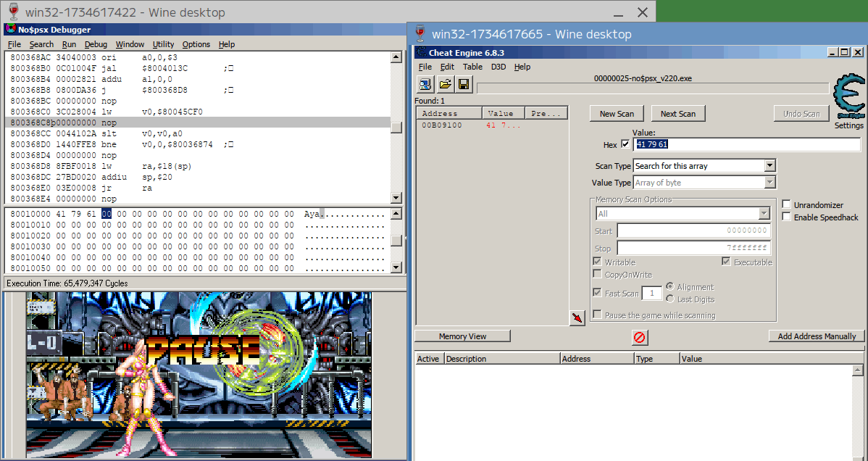868x461 pixels.
Task: Click the scan Value input field
Action: coord(747,144)
